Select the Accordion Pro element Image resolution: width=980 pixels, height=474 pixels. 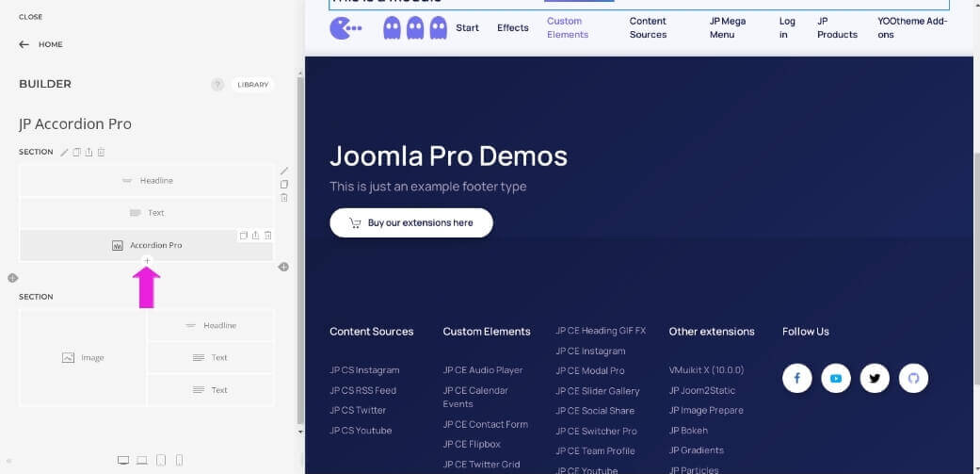pos(146,245)
